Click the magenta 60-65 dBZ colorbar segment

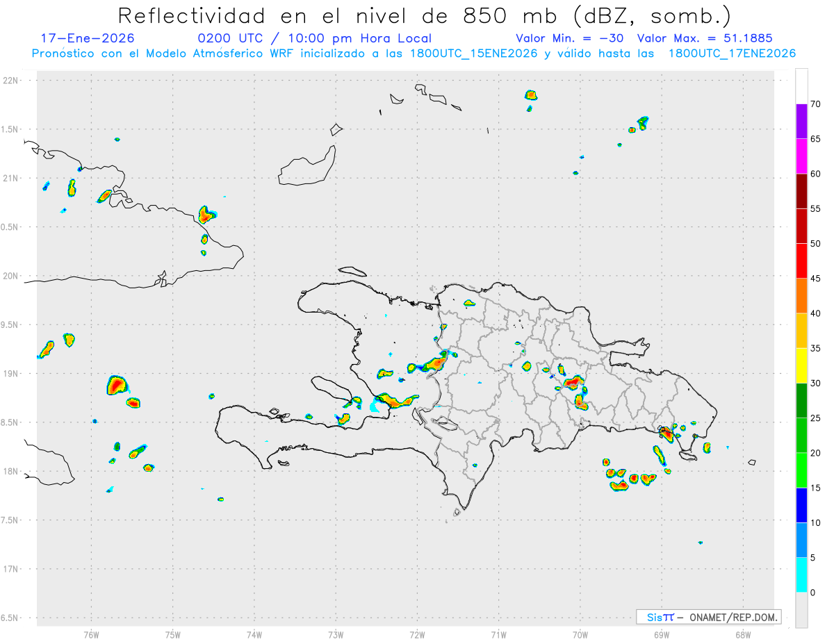[801, 156]
